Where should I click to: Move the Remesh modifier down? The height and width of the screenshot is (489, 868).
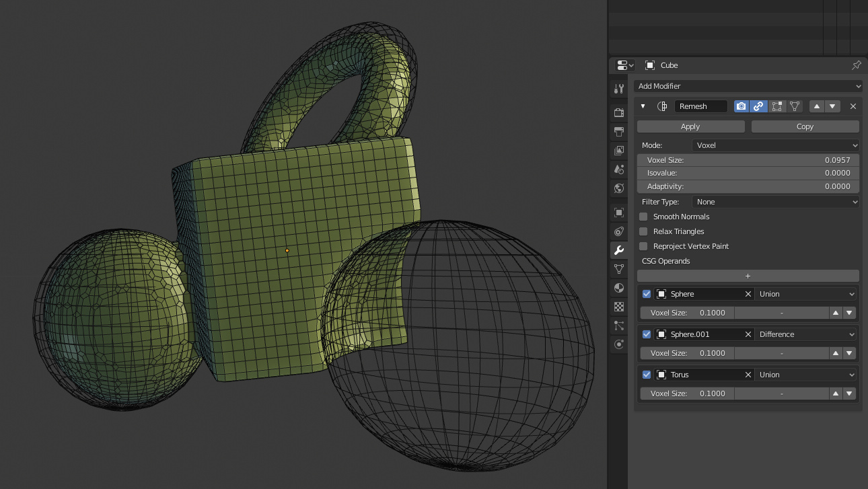[x=833, y=106]
